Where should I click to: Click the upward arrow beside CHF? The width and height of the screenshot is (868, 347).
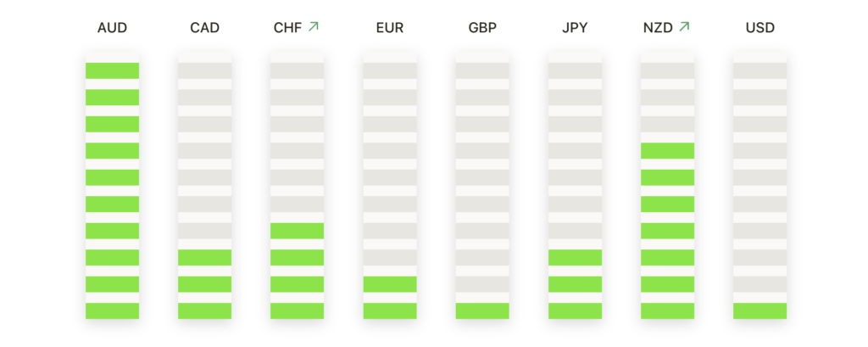pyautogui.click(x=314, y=27)
